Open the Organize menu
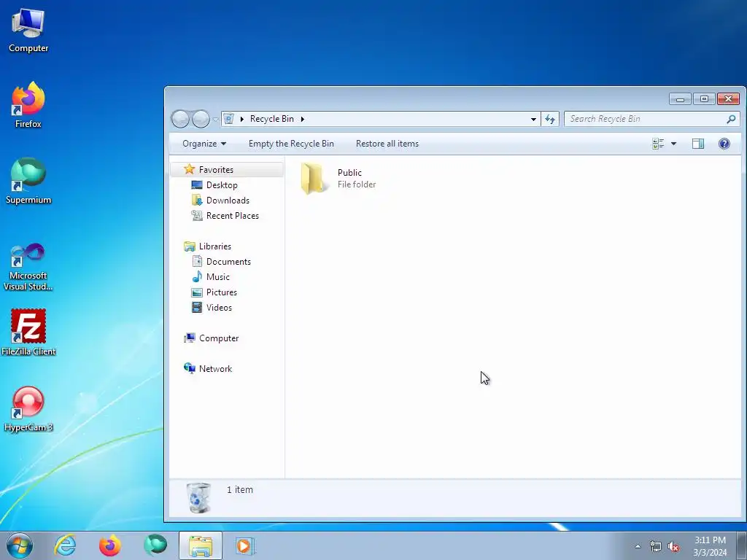 click(204, 144)
